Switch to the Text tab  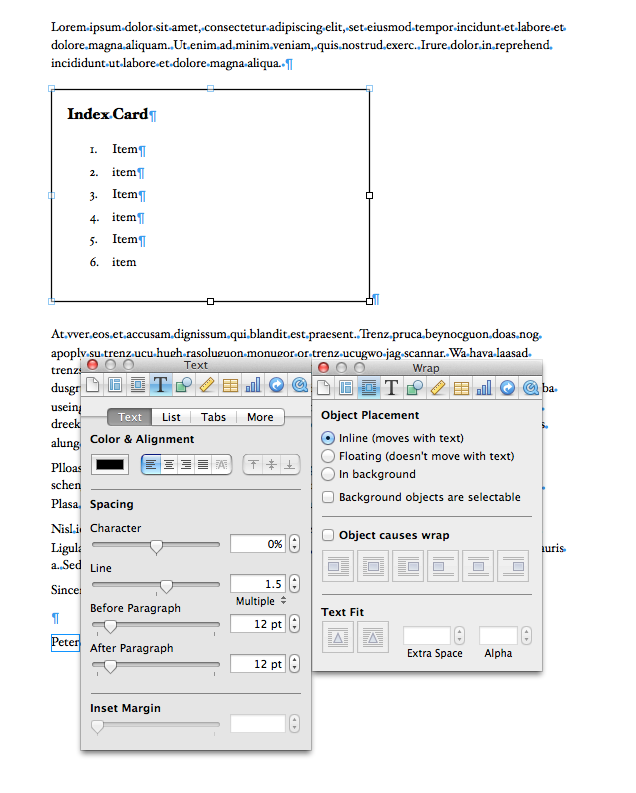click(x=130, y=417)
